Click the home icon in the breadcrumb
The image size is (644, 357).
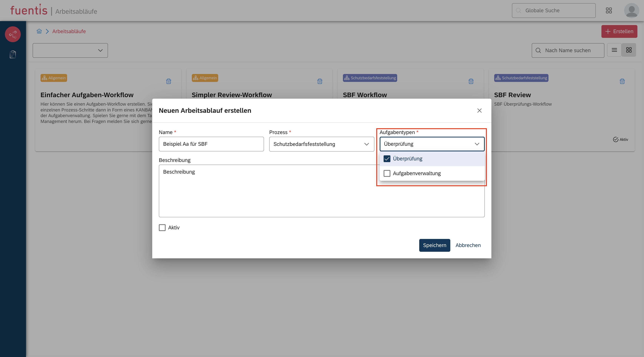pos(39,31)
